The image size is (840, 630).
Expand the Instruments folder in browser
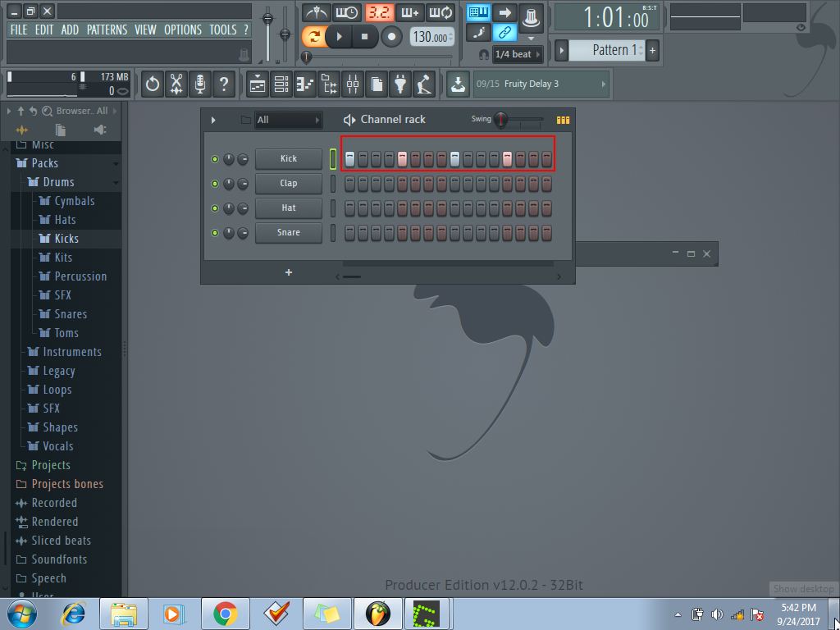tap(72, 352)
